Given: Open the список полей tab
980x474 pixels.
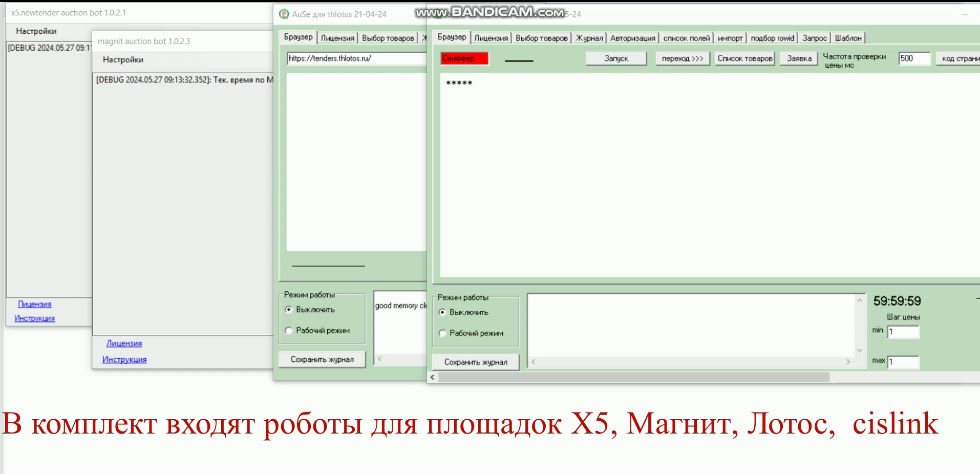Looking at the screenshot, I should point(687,38).
